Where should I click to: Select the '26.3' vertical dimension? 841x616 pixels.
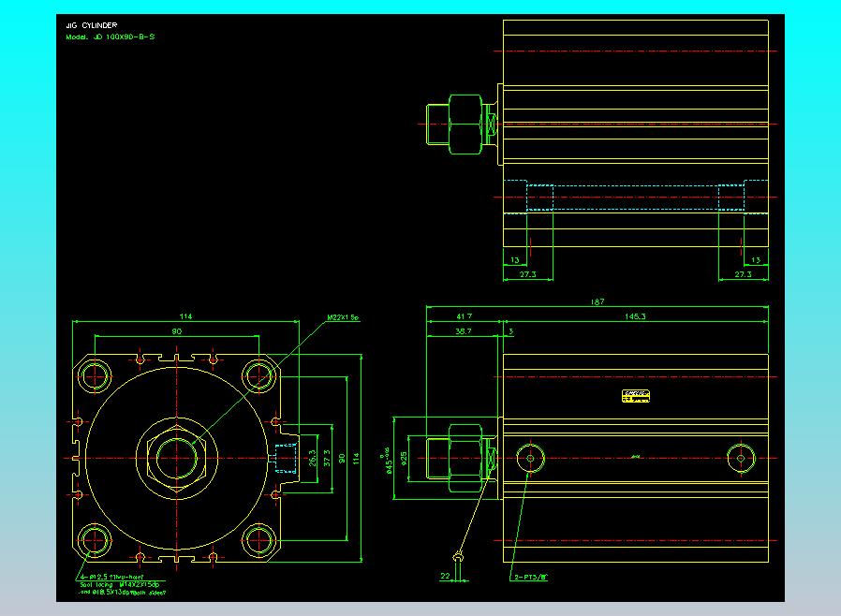click(313, 458)
